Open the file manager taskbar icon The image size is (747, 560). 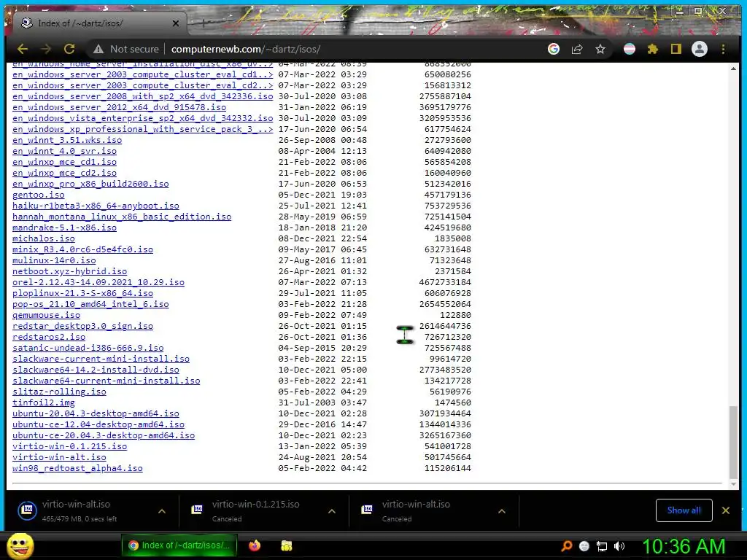click(286, 545)
